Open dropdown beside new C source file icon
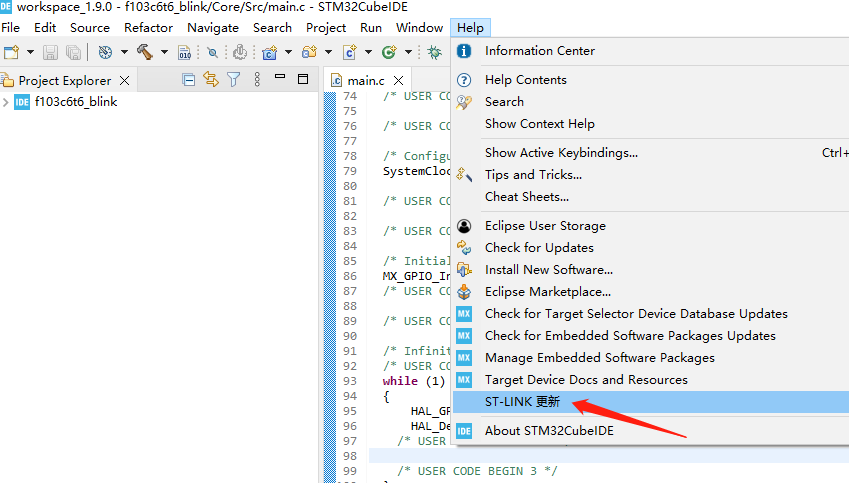Screen dimensions: 849x483 [x=368, y=53]
